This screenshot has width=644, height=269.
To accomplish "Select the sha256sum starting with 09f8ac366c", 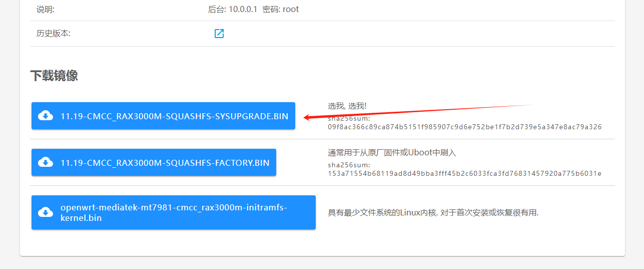I will click(x=464, y=127).
